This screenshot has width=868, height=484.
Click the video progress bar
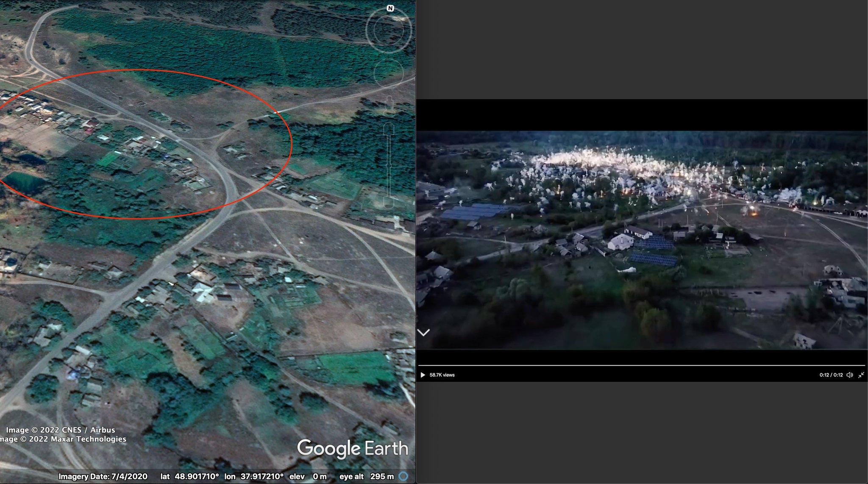(x=642, y=365)
